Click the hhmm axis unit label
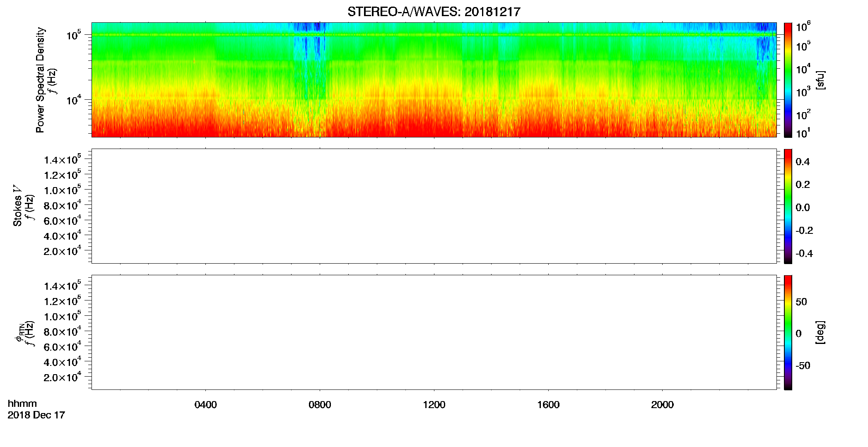Screen dimensions: 868x447 22,404
